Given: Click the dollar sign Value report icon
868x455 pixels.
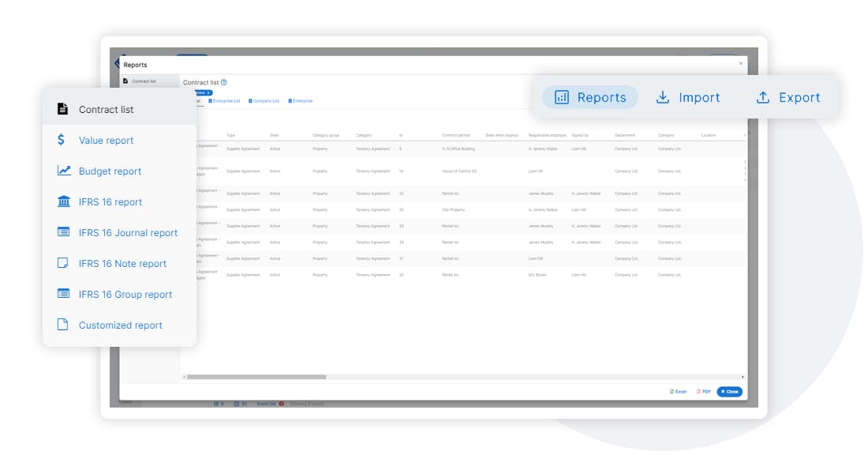Looking at the screenshot, I should [61, 140].
